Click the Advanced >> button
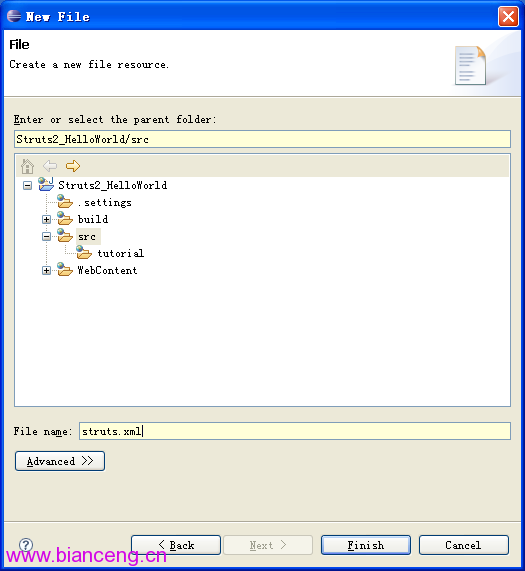Image resolution: width=525 pixels, height=571 pixels. pyautogui.click(x=60, y=461)
